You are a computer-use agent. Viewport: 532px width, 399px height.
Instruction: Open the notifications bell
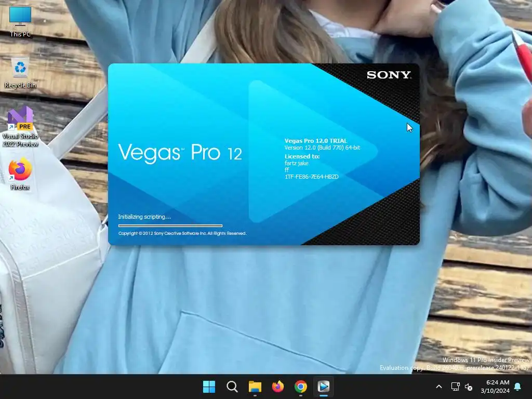tap(518, 387)
